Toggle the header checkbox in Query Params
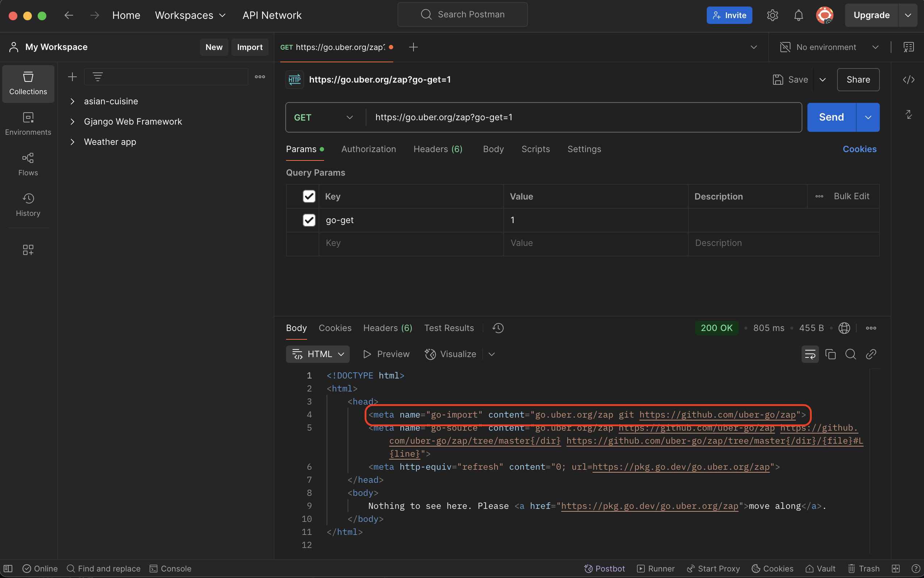This screenshot has height=578, width=924. click(308, 196)
